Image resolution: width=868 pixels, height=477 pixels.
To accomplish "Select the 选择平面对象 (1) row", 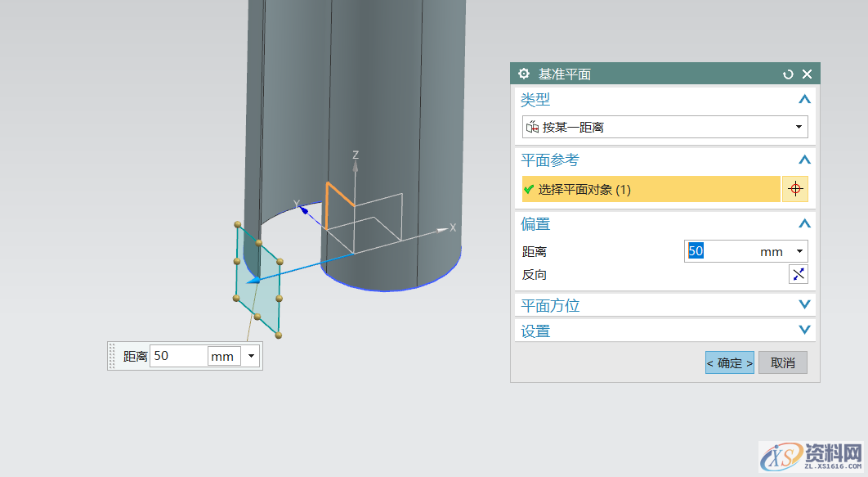I will [651, 190].
